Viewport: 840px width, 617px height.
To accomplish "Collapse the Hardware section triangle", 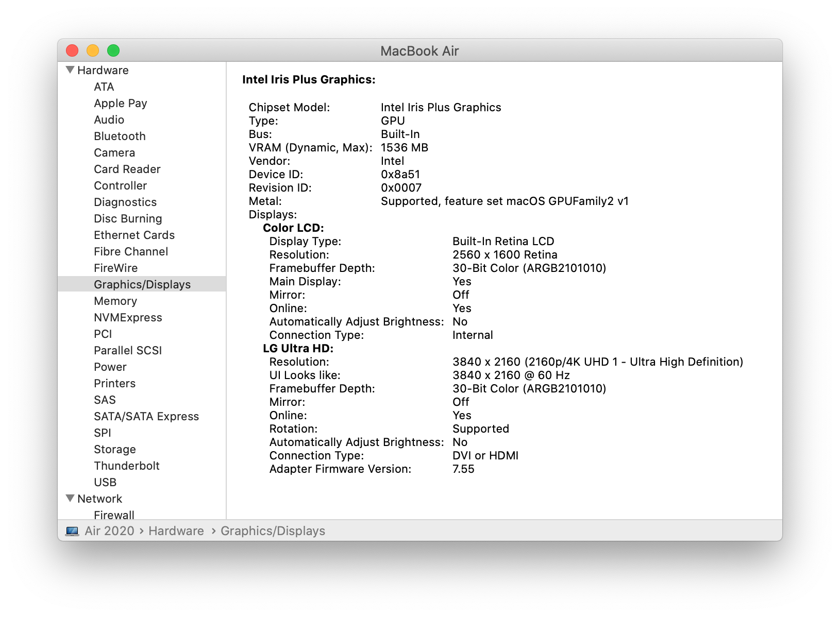I will pos(70,70).
